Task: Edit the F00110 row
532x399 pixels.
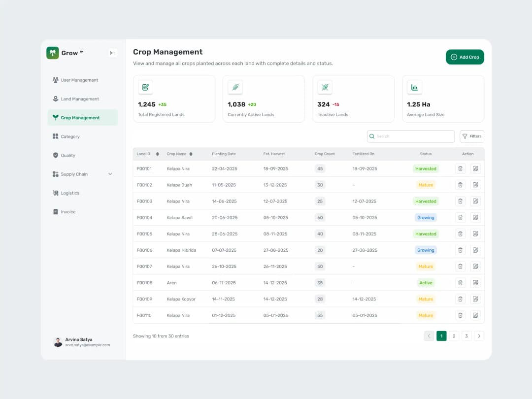Action: point(475,315)
